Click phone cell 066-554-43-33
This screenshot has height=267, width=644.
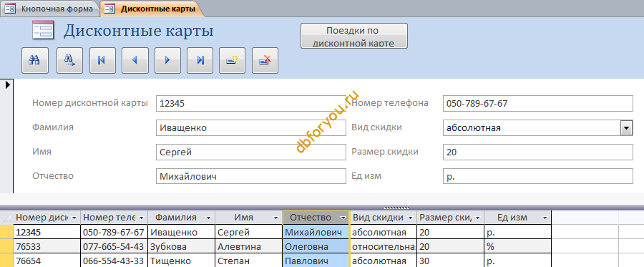[114, 261]
